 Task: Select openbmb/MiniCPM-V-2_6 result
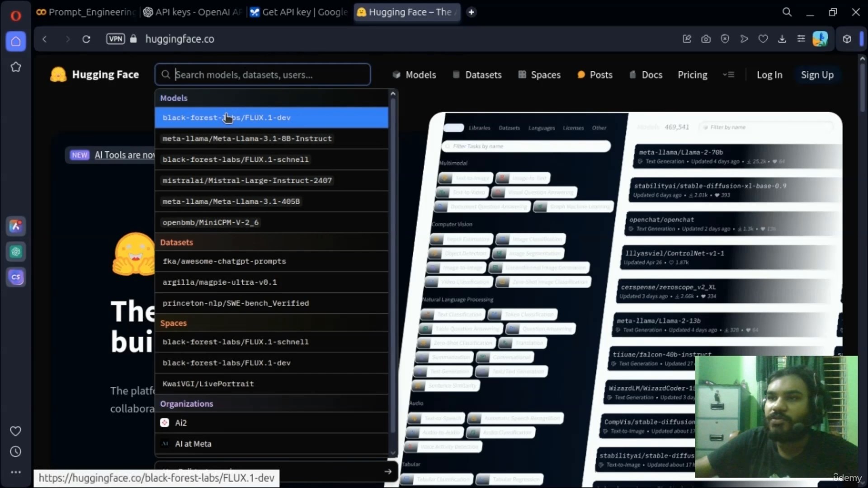271,222
